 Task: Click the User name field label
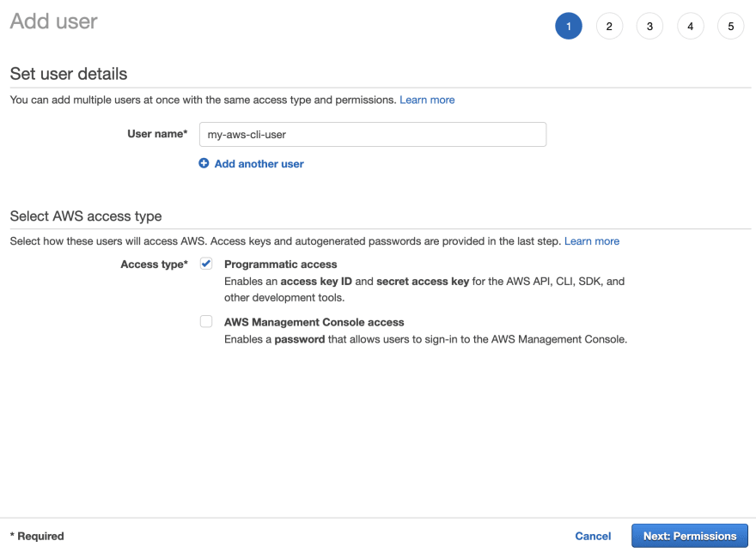point(158,134)
